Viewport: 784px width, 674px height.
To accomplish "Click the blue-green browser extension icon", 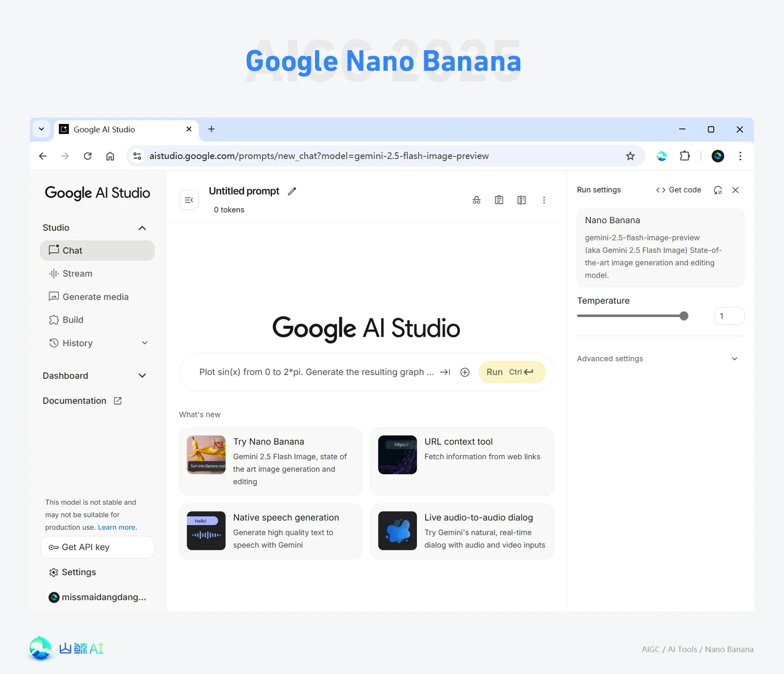I will point(661,156).
